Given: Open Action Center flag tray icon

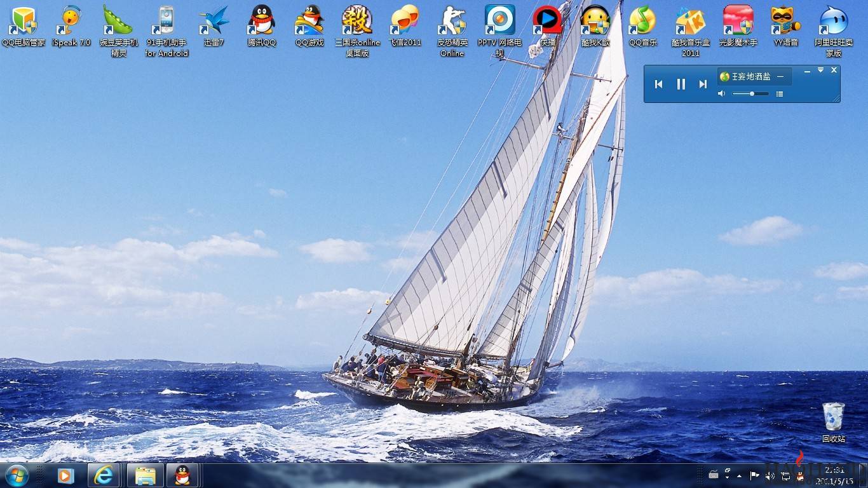Looking at the screenshot, I should (x=754, y=475).
